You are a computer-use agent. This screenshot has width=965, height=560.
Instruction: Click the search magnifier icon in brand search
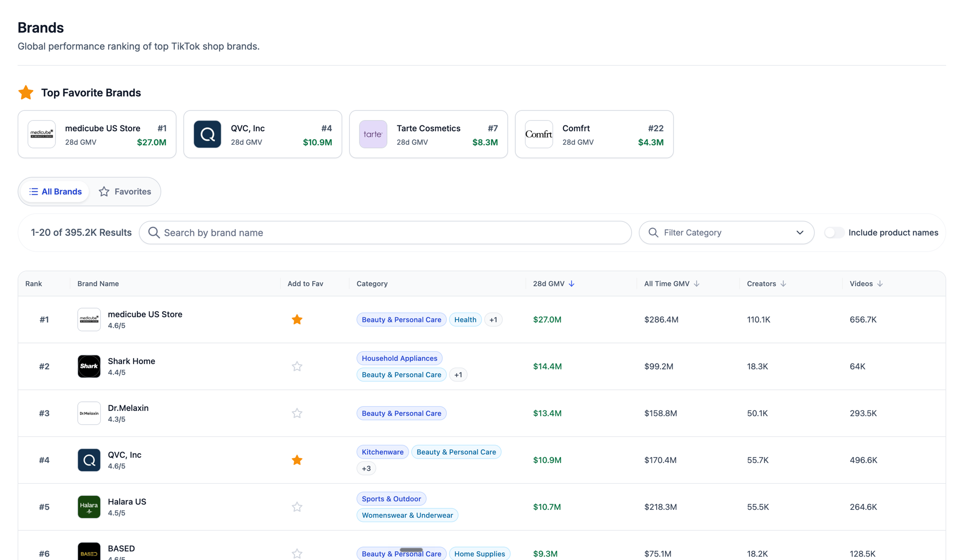pyautogui.click(x=154, y=232)
